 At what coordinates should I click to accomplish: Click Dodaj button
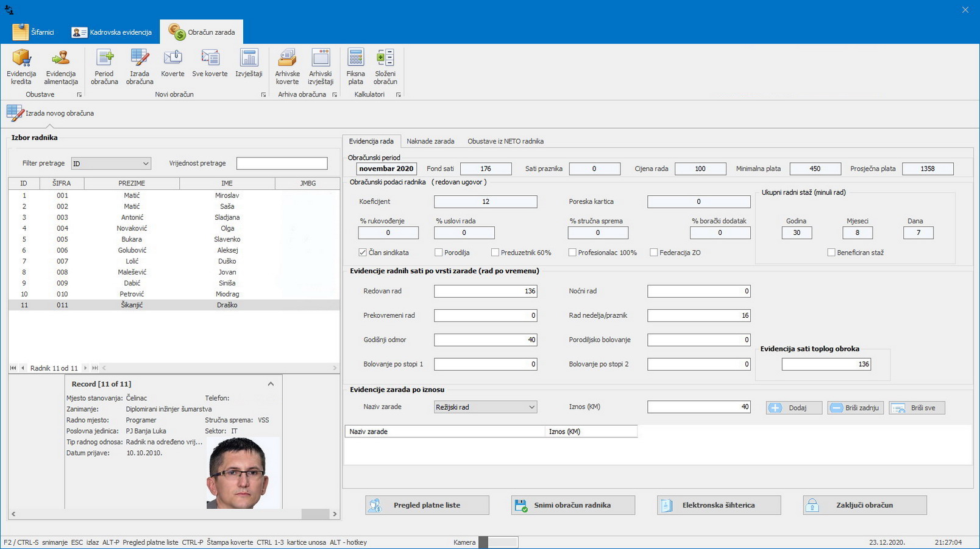point(794,407)
